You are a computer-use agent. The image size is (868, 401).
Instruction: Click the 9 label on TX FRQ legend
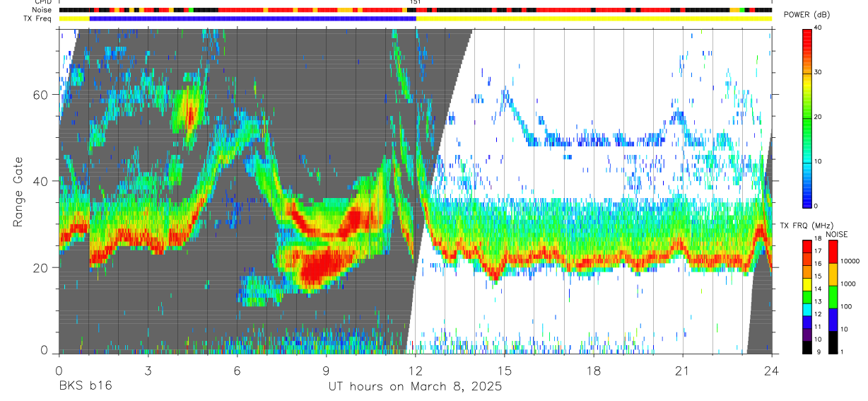point(818,352)
